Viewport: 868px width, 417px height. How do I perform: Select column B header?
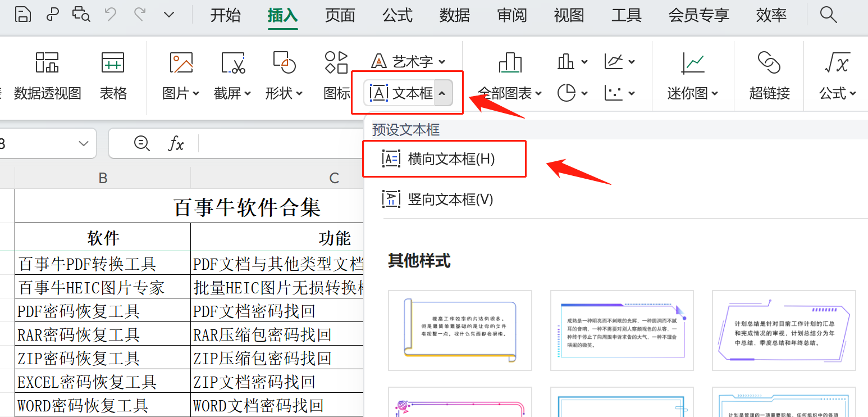pyautogui.click(x=103, y=178)
